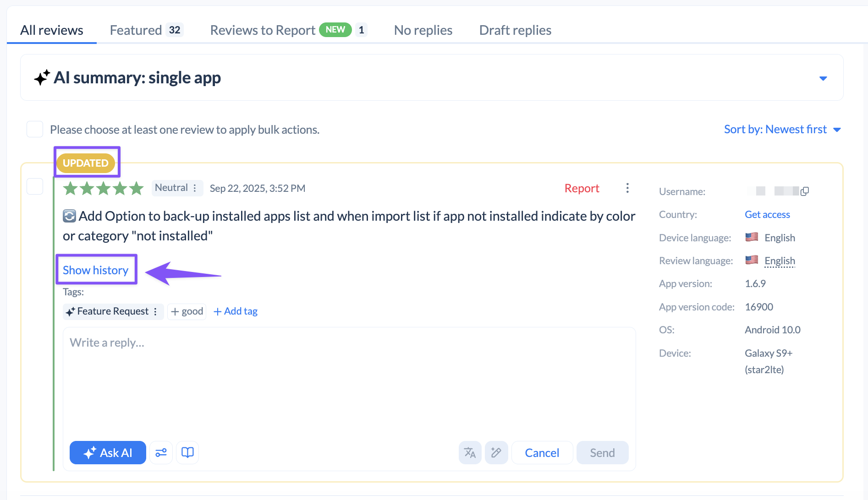Go to the Draft replies tab

tap(515, 30)
